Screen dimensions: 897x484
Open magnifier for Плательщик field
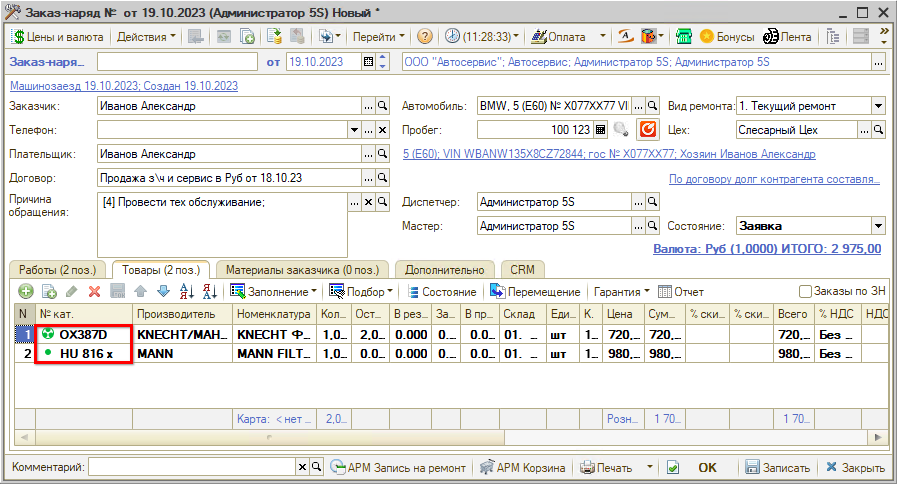(x=383, y=154)
